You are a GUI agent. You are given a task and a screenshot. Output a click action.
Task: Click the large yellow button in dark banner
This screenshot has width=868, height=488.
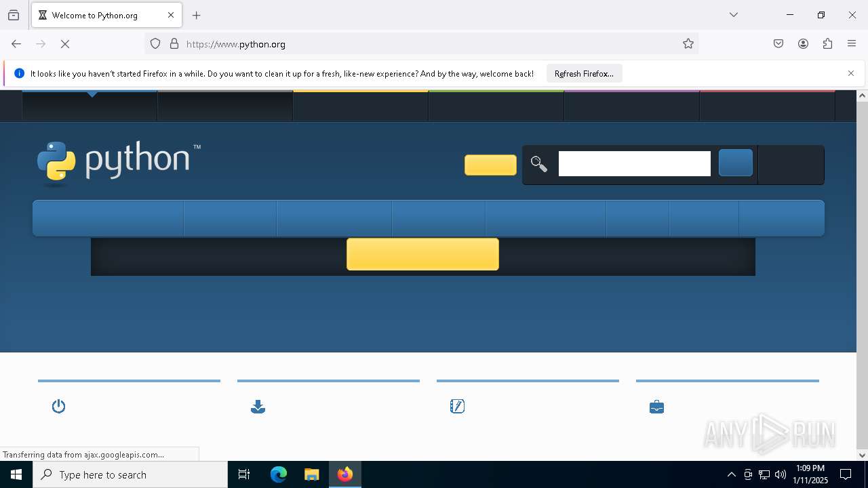point(422,254)
